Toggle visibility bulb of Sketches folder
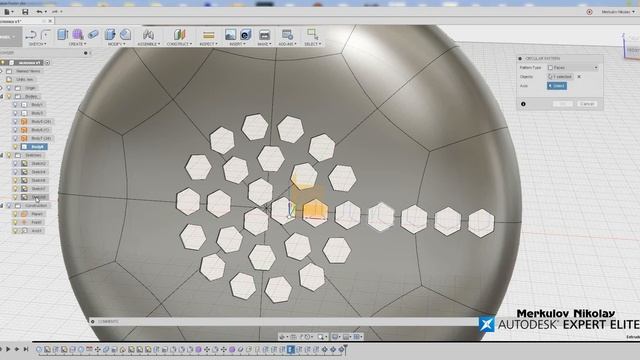640x360 pixels. [x=9, y=155]
